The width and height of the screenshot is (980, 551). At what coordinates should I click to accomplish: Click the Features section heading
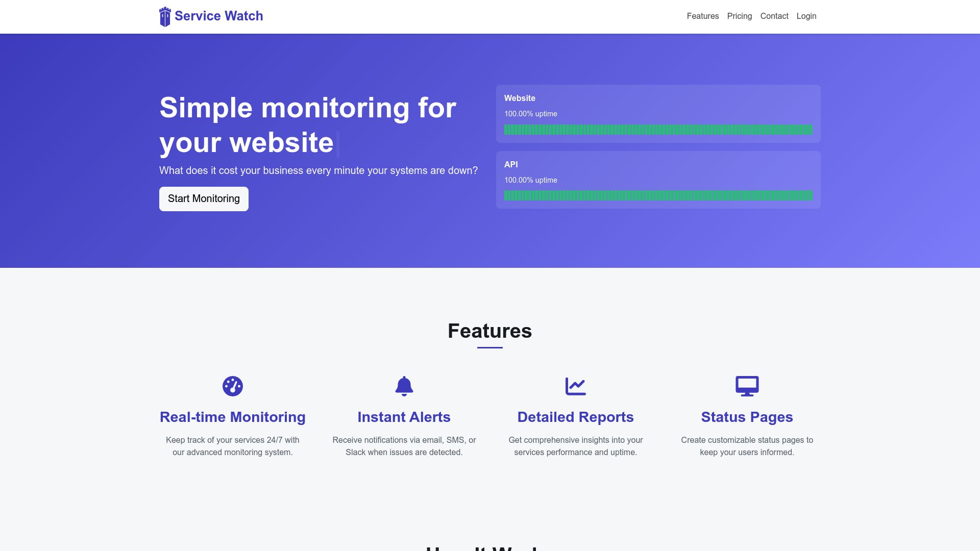click(489, 331)
